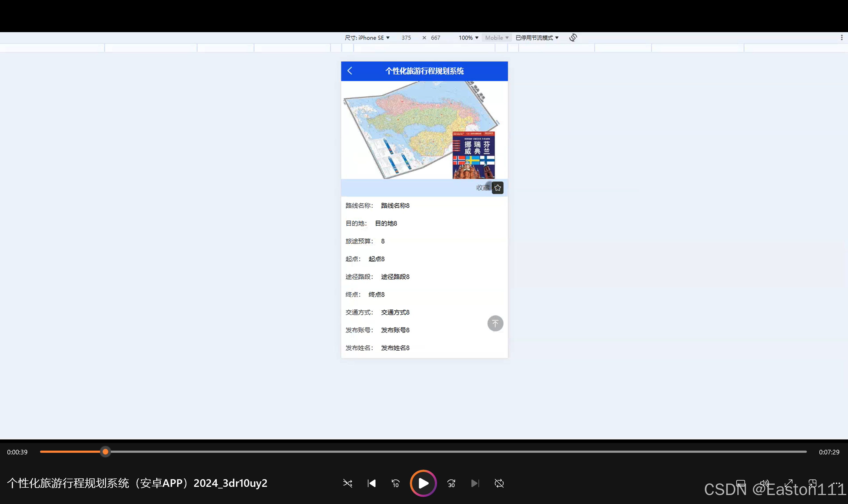This screenshot has width=848, height=504.
Task: Skip forward 30 seconds
Action: click(x=451, y=483)
